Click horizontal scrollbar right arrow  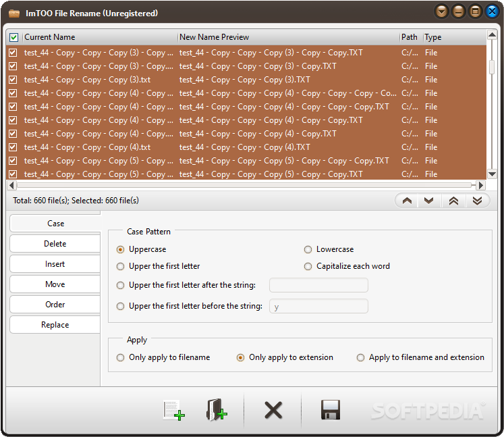(x=480, y=185)
